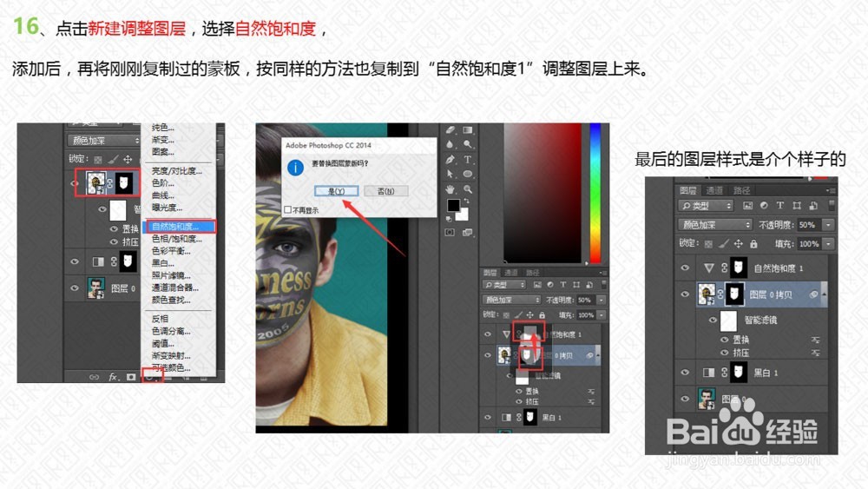Select the Pen tool in the middle toolbar
Screen dimensions: 868x489
coord(450,160)
